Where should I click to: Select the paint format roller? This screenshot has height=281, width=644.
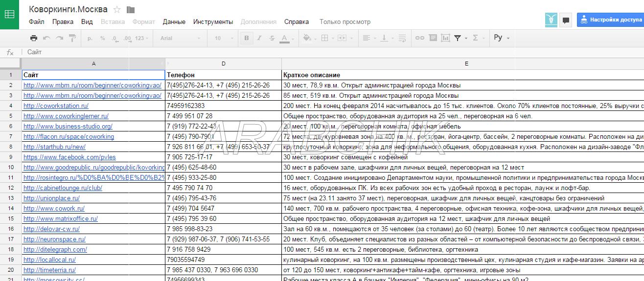[72, 38]
